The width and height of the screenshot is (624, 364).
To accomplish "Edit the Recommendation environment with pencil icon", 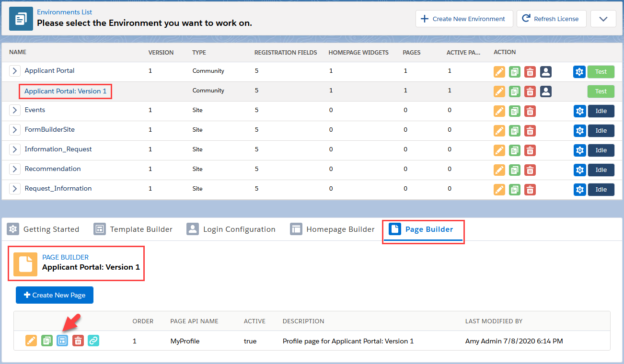I will point(499,170).
